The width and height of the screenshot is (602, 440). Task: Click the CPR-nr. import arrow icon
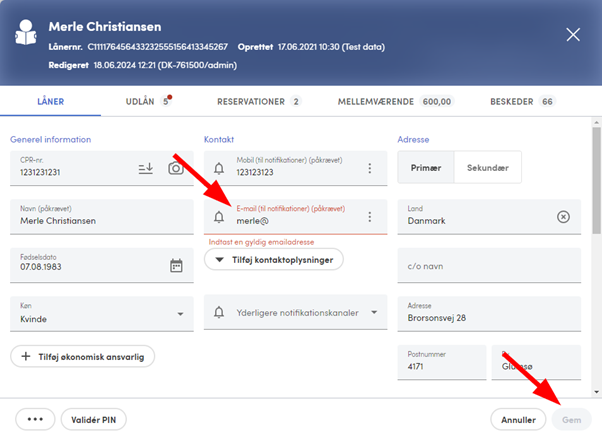(146, 168)
